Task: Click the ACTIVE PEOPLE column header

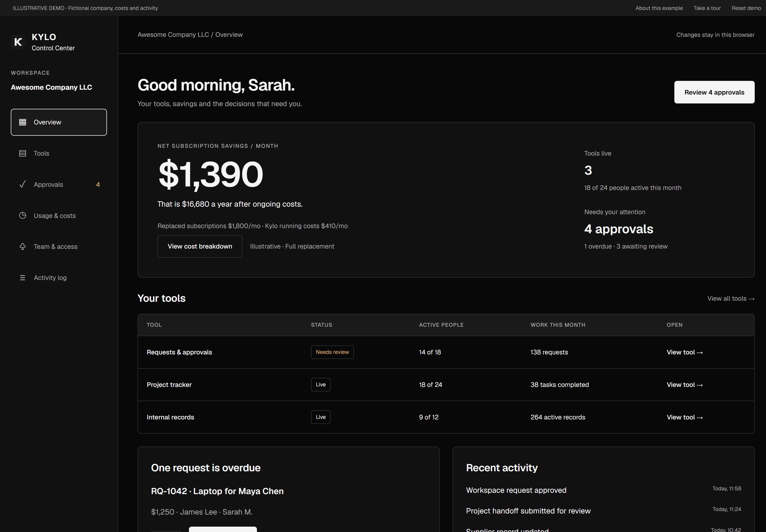Action: tap(441, 325)
